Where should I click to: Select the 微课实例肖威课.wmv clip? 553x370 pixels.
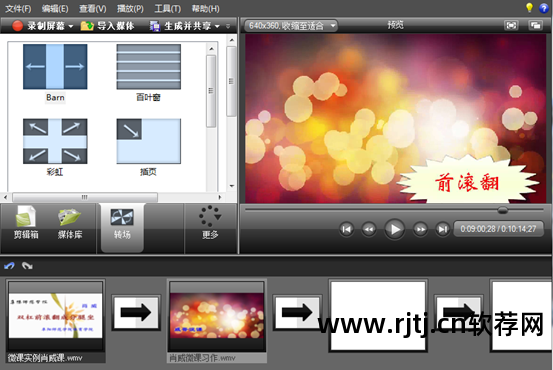point(56,321)
